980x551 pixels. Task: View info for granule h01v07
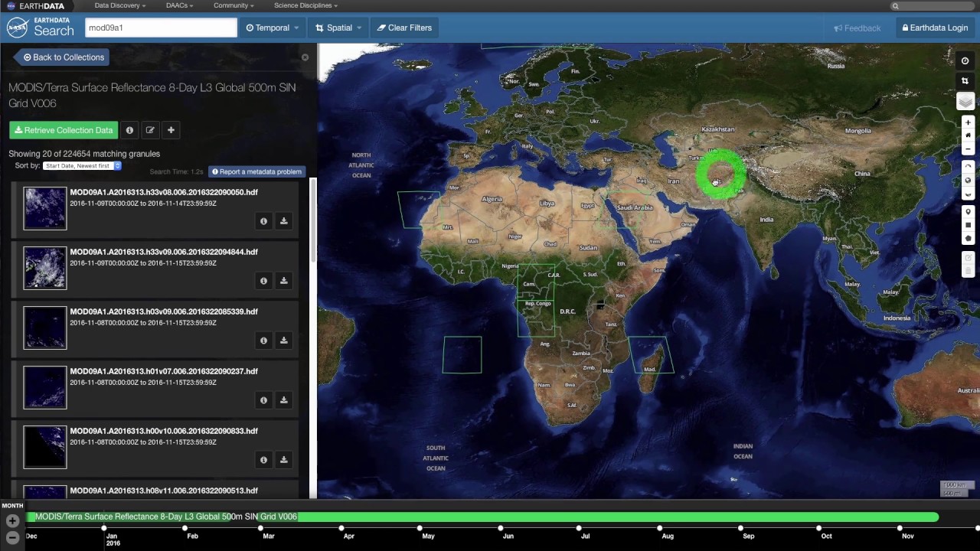pos(263,400)
